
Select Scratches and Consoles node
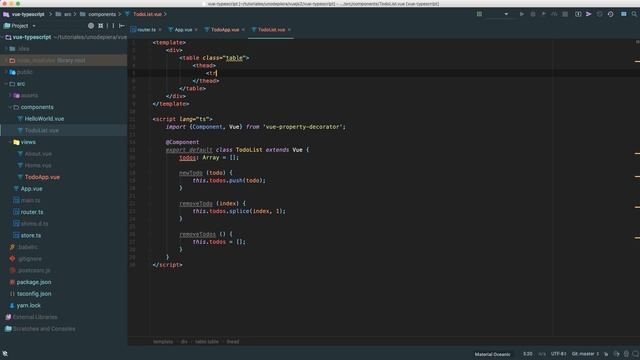(44, 329)
